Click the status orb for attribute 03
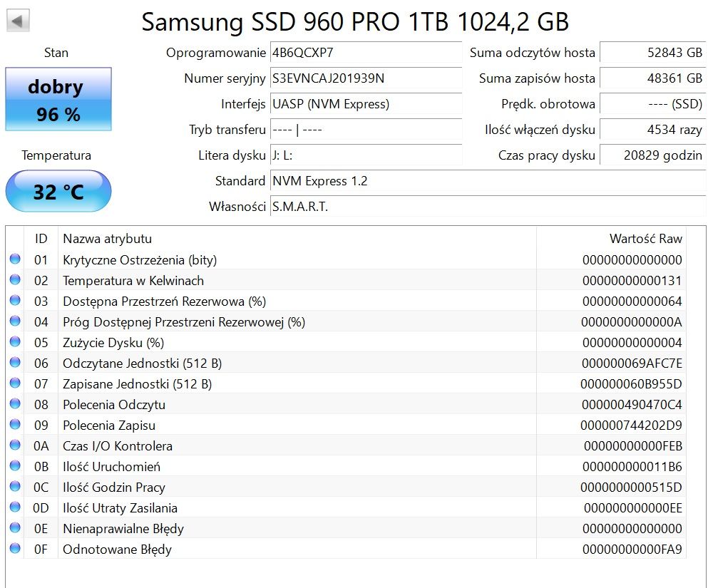713x588 pixels. 15,300
